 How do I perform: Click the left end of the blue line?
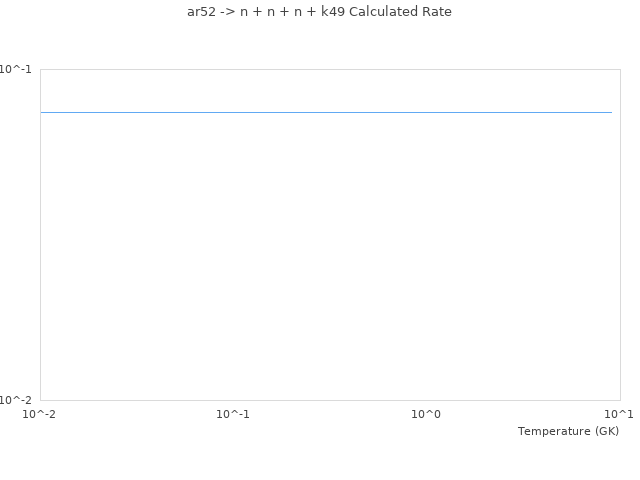pos(42,112)
